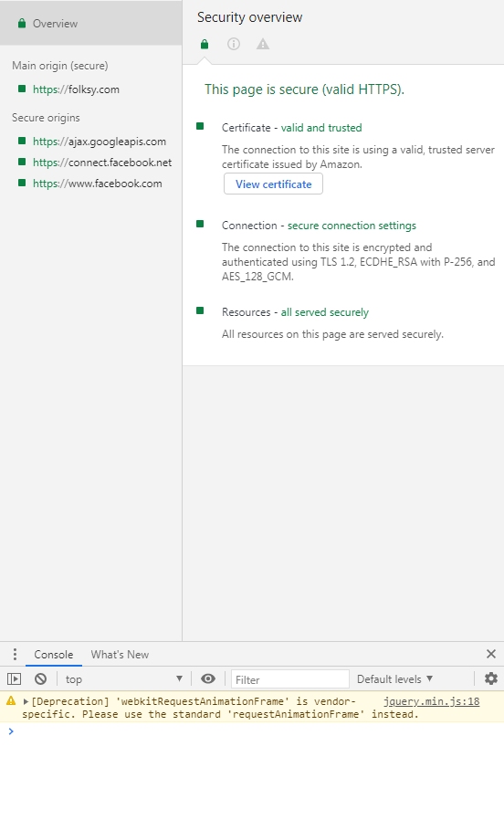This screenshot has height=820, width=504.
Task: Create a live expression with eye icon
Action: tap(208, 678)
